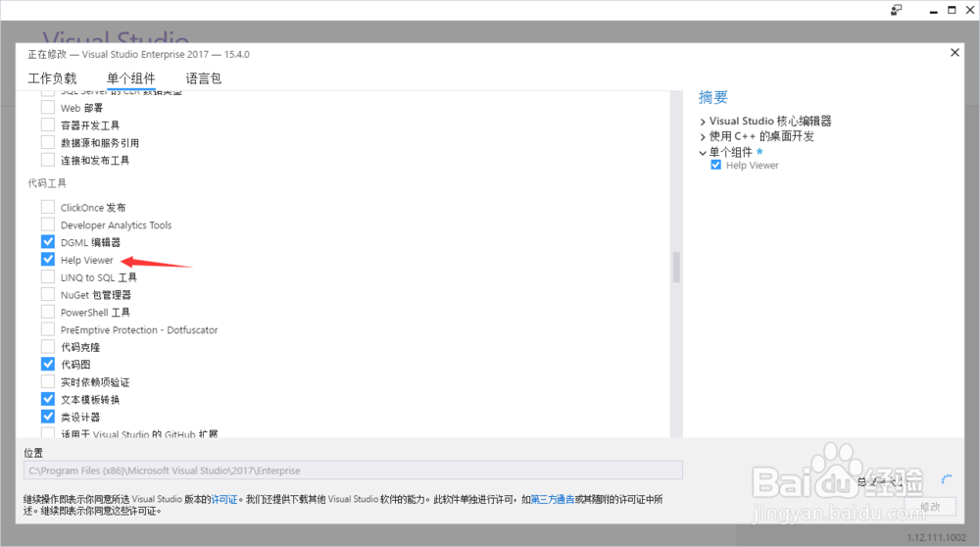The height and width of the screenshot is (547, 980).
Task: Click the component list scrollbar thumb
Action: click(x=676, y=268)
